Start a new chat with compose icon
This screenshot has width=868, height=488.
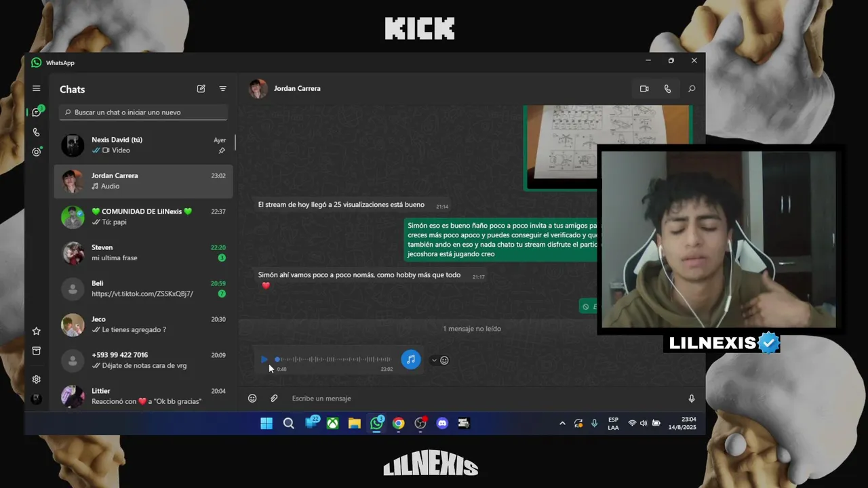[201, 89]
